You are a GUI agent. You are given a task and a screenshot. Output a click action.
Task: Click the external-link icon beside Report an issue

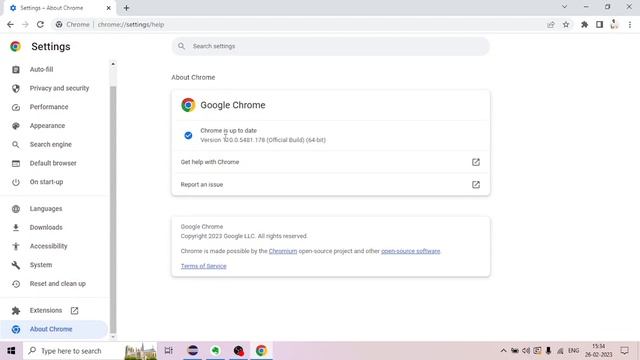coord(476,184)
